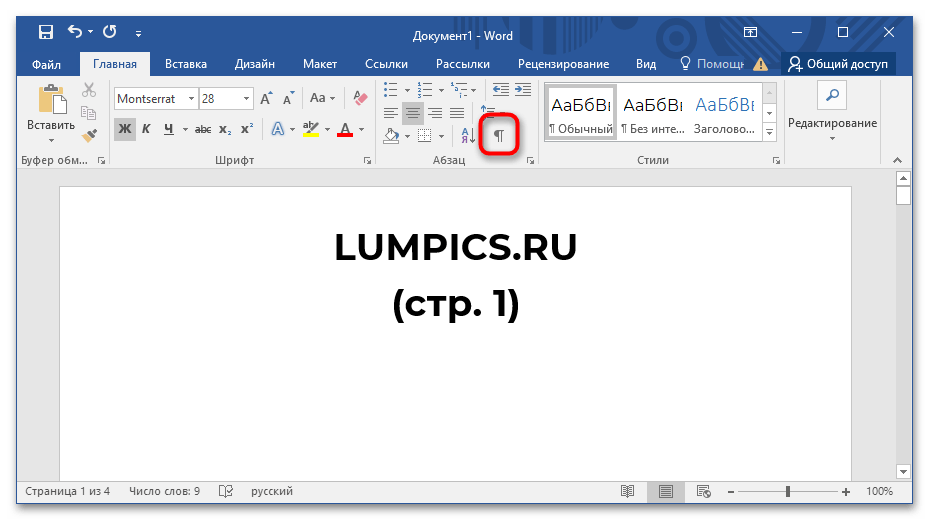Expand the font name dropdown list
This screenshot has width=929, height=520.
pos(191,99)
